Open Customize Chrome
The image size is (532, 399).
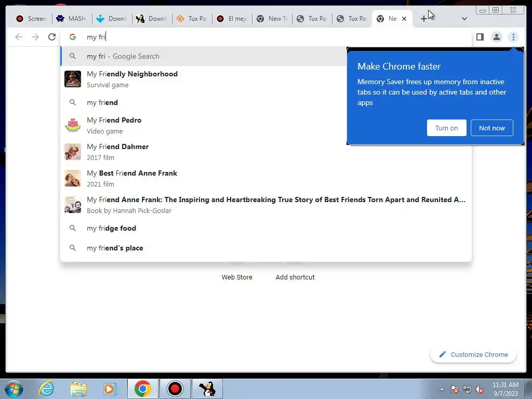pos(473,354)
